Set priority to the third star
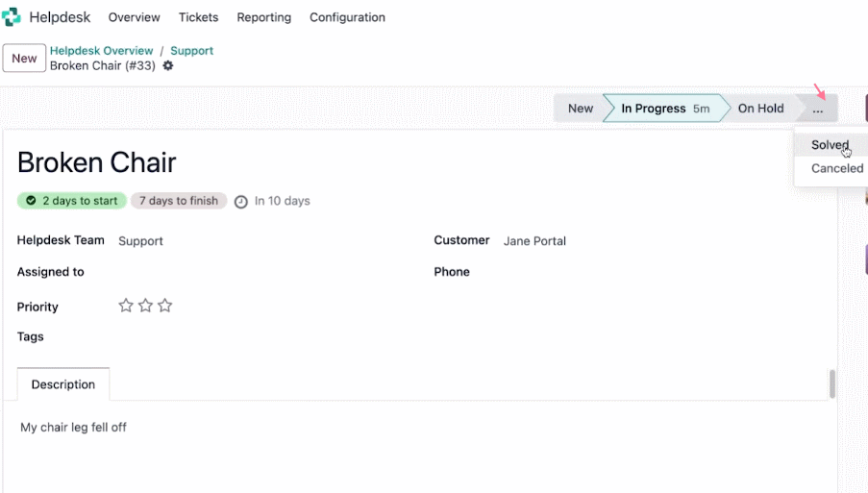This screenshot has width=868, height=493. 165,306
